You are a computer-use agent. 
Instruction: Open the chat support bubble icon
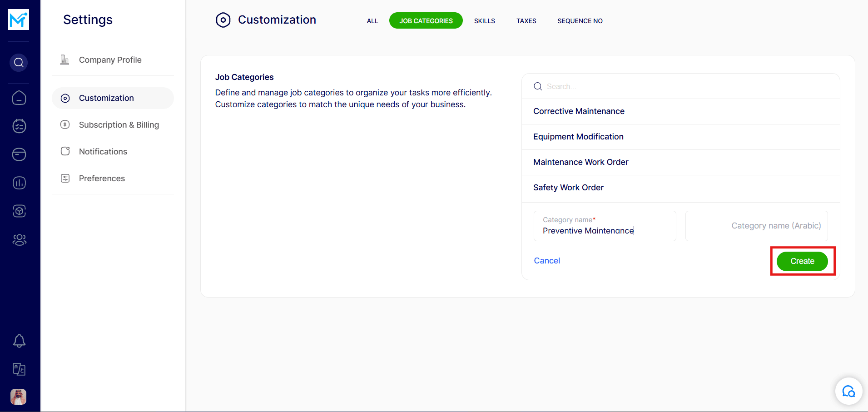coord(848,391)
